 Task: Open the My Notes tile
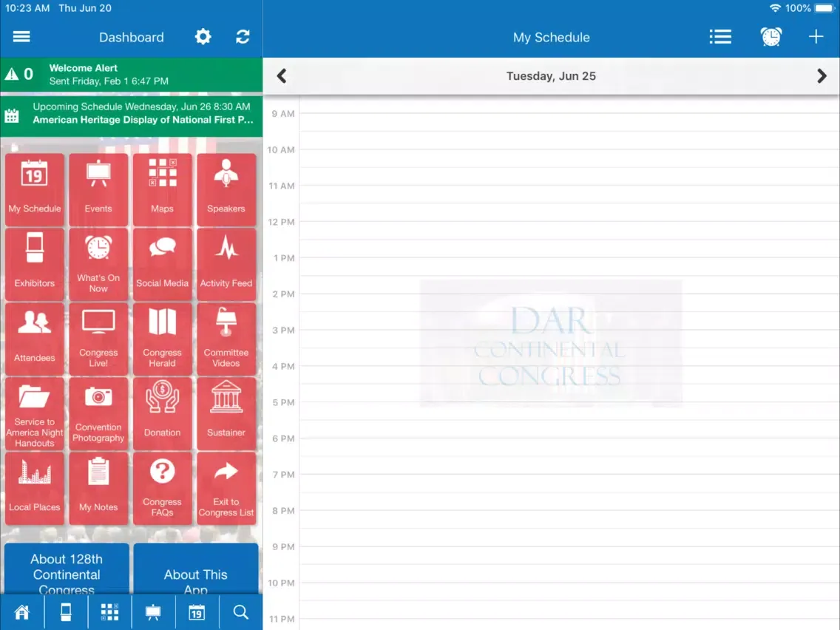(x=98, y=488)
